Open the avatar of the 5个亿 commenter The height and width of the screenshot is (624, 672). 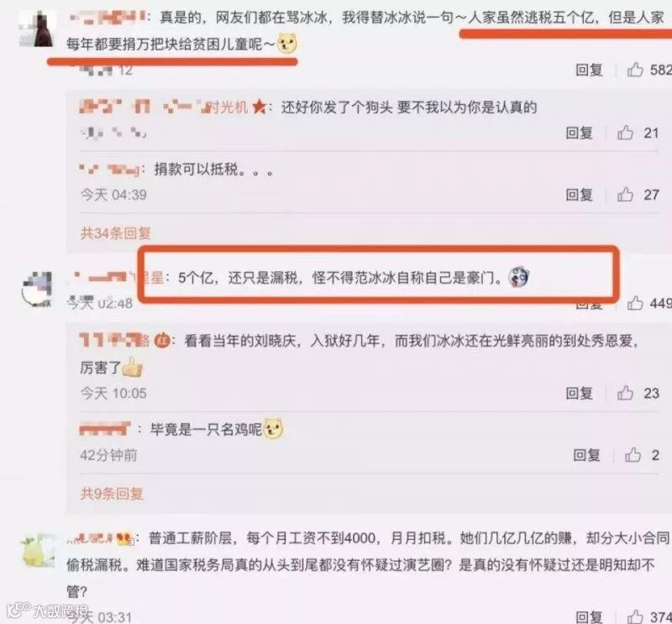(x=37, y=289)
